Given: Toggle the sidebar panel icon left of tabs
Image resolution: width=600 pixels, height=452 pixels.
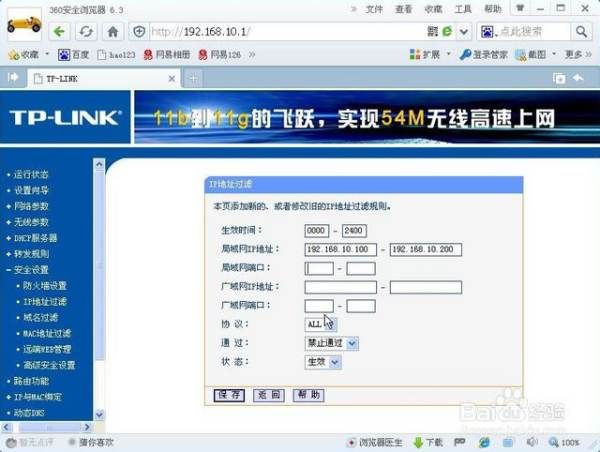Looking at the screenshot, I should (13, 78).
